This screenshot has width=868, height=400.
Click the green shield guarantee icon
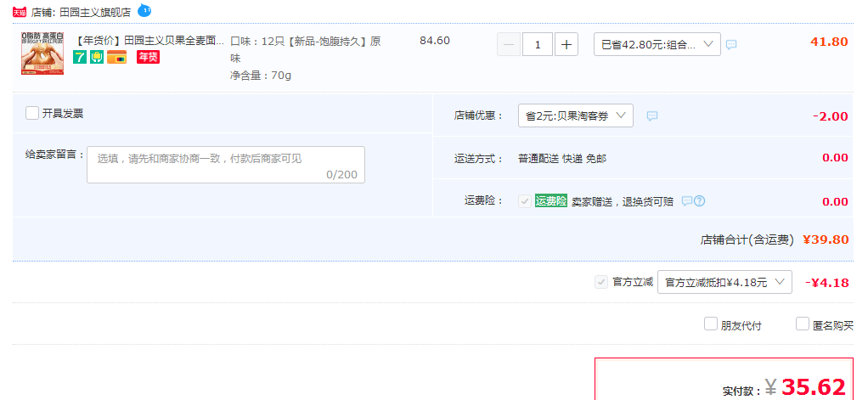coord(97,56)
